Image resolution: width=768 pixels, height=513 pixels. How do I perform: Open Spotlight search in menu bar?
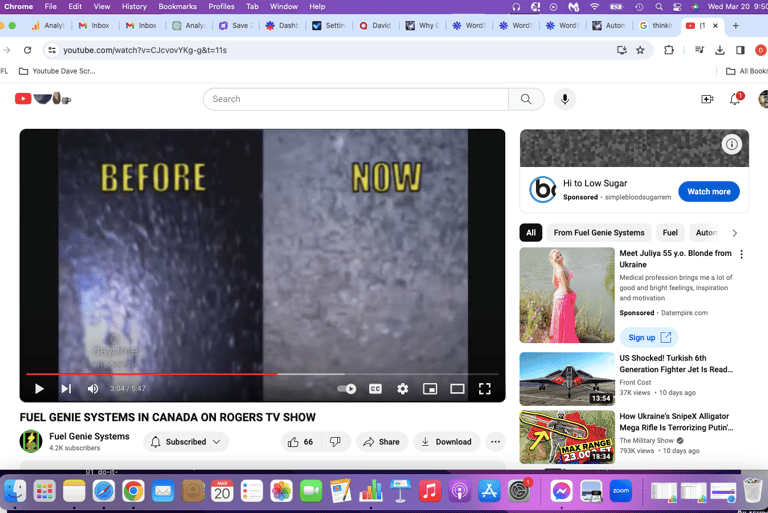[x=659, y=6]
